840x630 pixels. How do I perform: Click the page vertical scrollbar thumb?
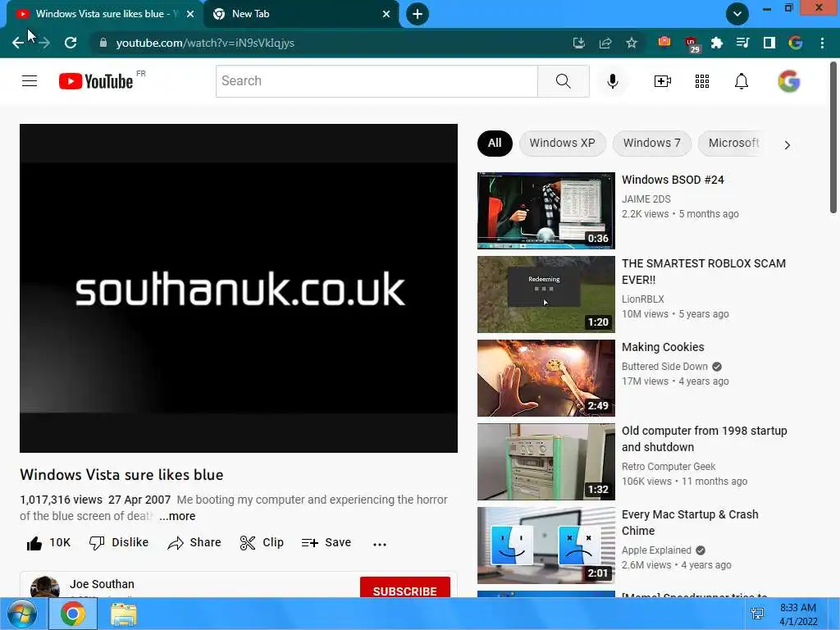click(x=833, y=138)
